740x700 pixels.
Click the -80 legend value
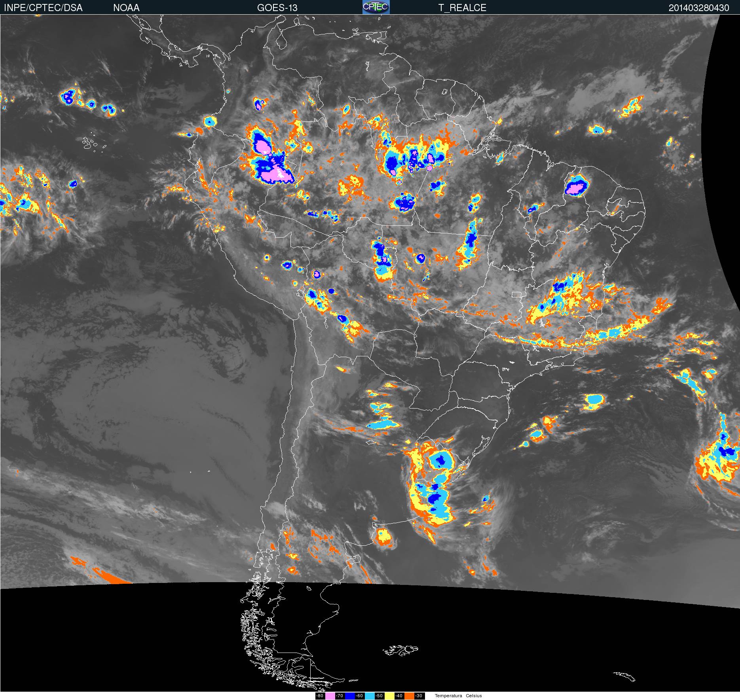pos(320,696)
